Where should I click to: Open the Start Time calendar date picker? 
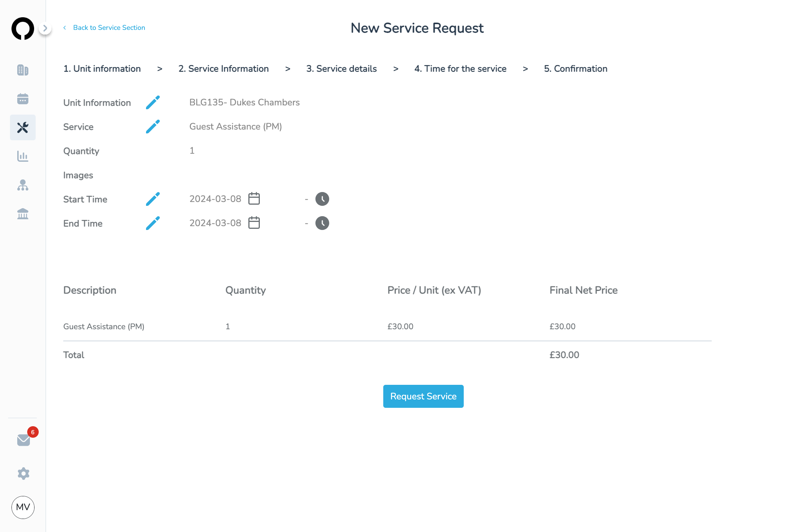point(254,199)
